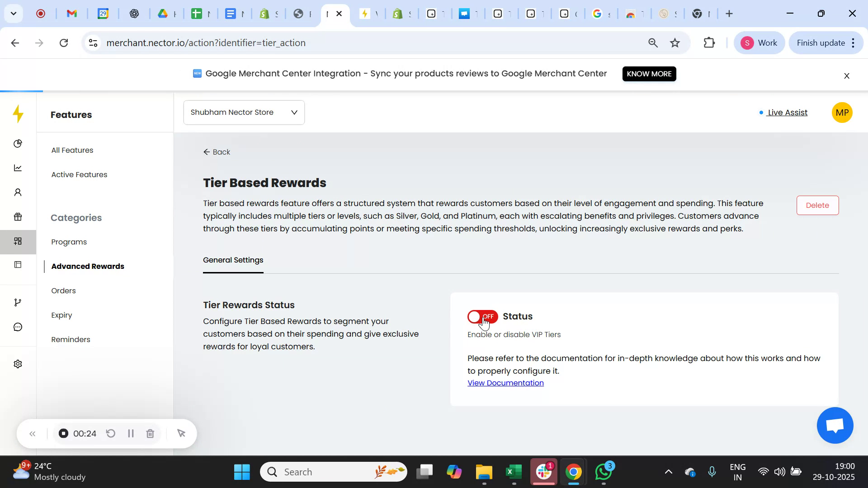Open the View Documentation link
868x488 pixels.
(505, 383)
